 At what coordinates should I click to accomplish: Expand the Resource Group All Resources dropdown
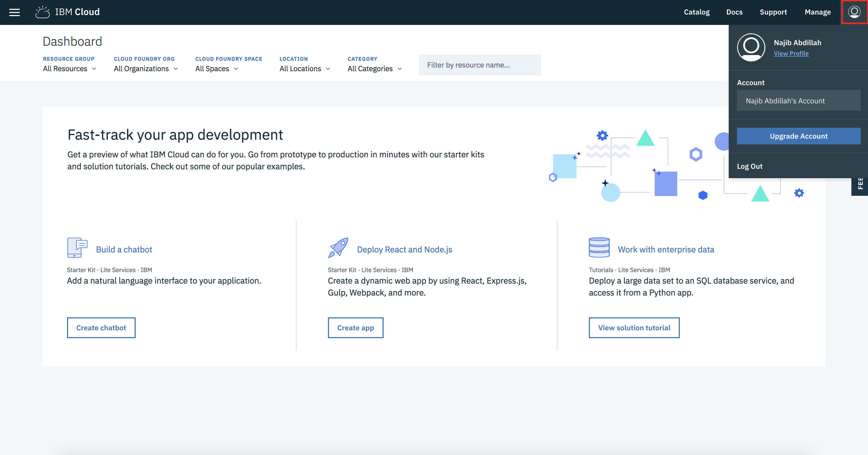point(70,69)
